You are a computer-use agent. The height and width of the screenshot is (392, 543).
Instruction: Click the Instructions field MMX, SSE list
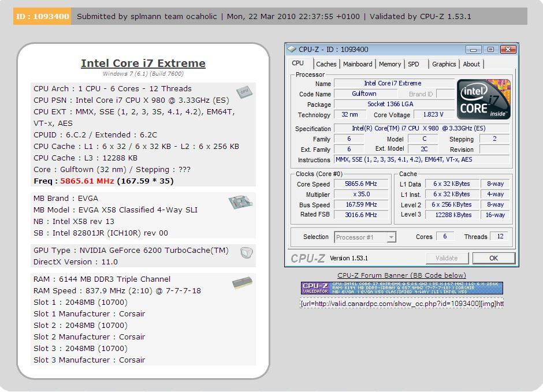[422, 159]
